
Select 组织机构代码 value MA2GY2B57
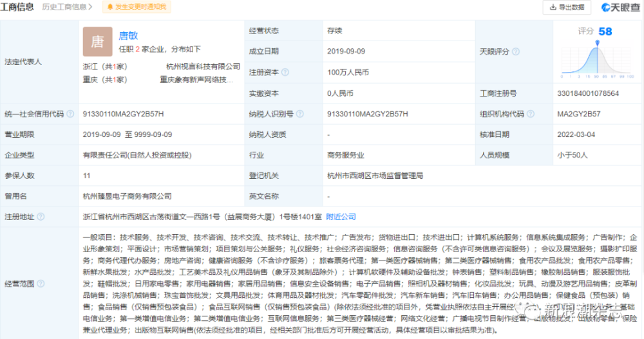tap(578, 114)
